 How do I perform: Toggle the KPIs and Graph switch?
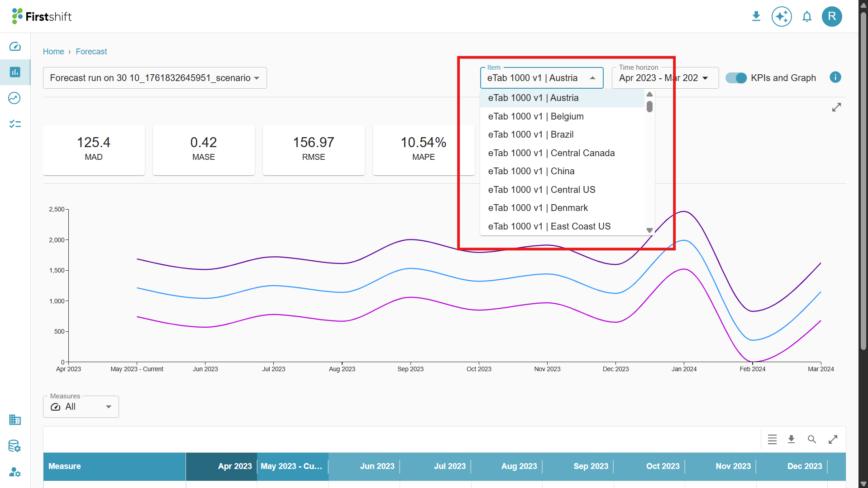tap(736, 78)
